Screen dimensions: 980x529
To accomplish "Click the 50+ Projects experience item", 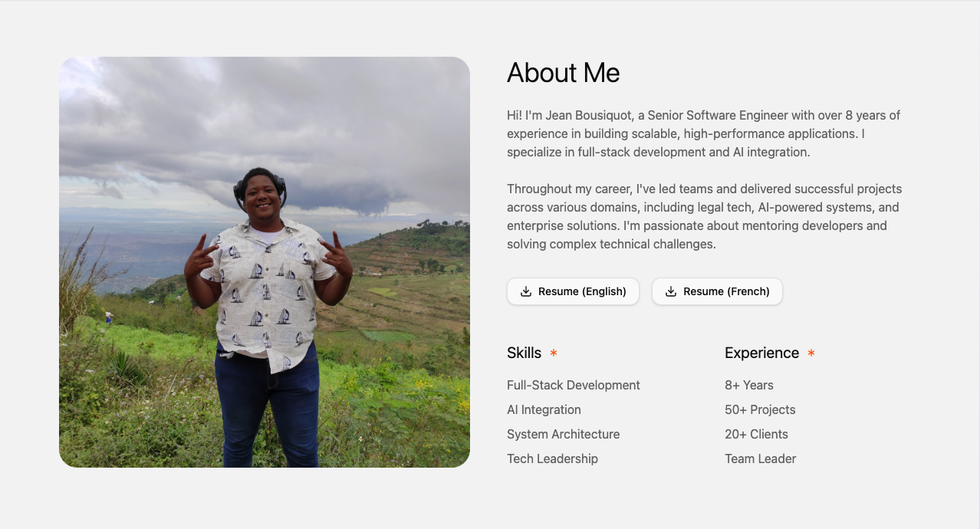I will (760, 409).
